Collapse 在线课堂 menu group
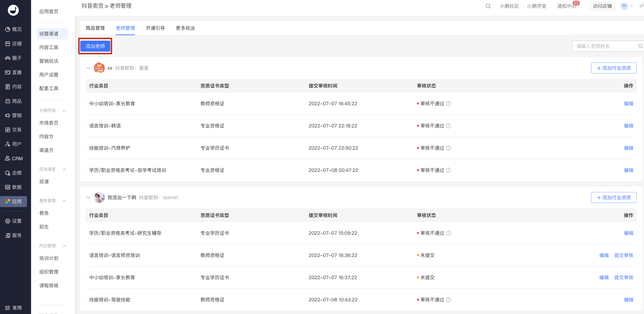Viewport: 644px width, 314px height. (x=64, y=169)
